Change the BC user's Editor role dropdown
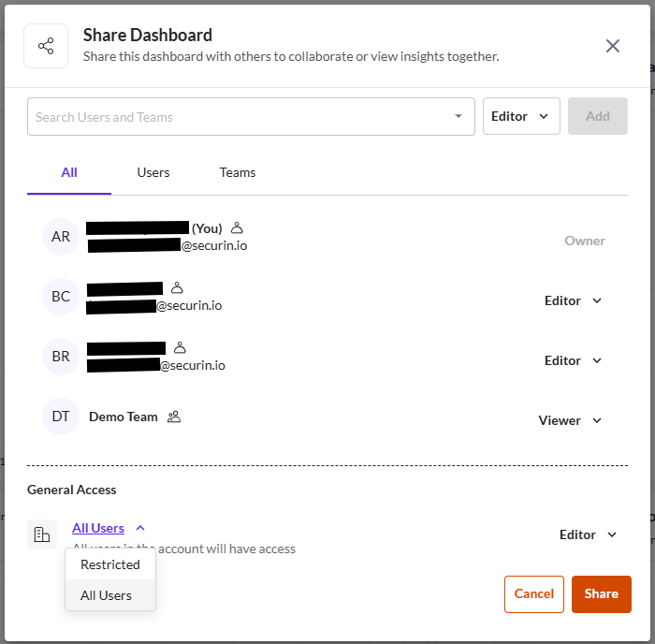 coord(573,300)
